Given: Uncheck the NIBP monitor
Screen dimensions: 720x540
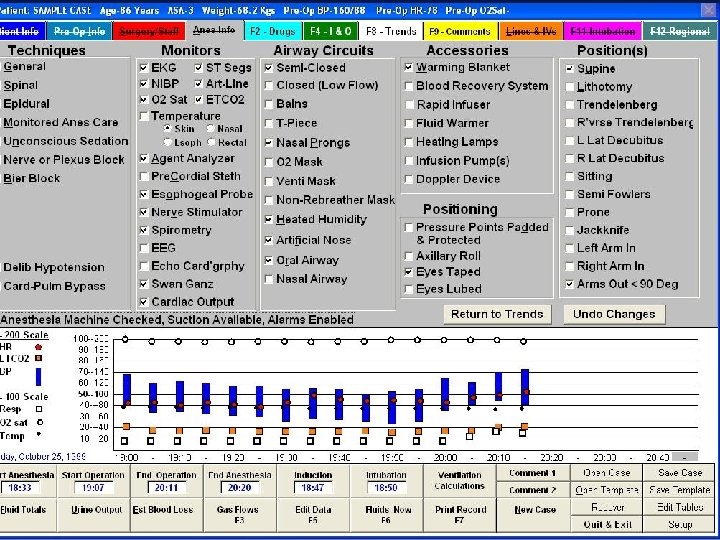Looking at the screenshot, I should click(x=144, y=84).
